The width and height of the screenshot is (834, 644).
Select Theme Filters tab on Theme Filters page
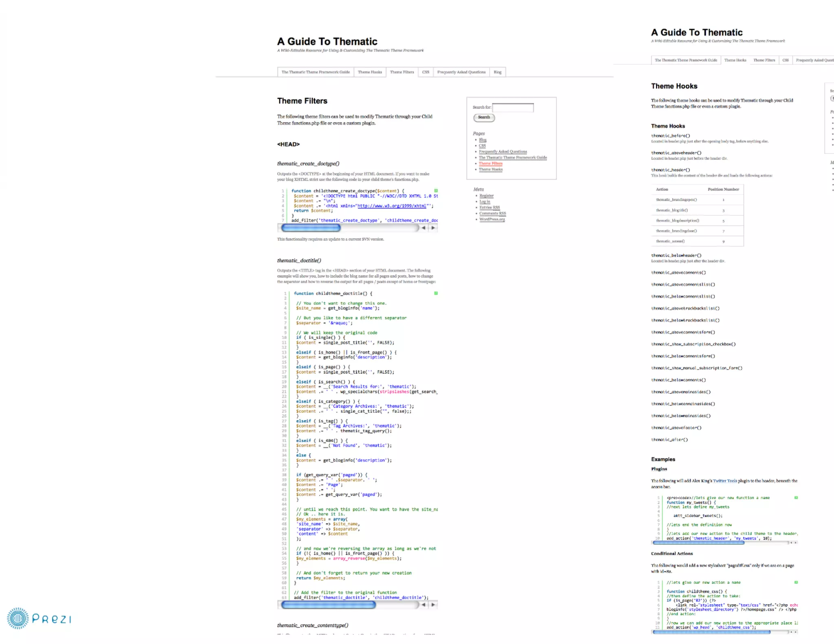click(x=402, y=72)
